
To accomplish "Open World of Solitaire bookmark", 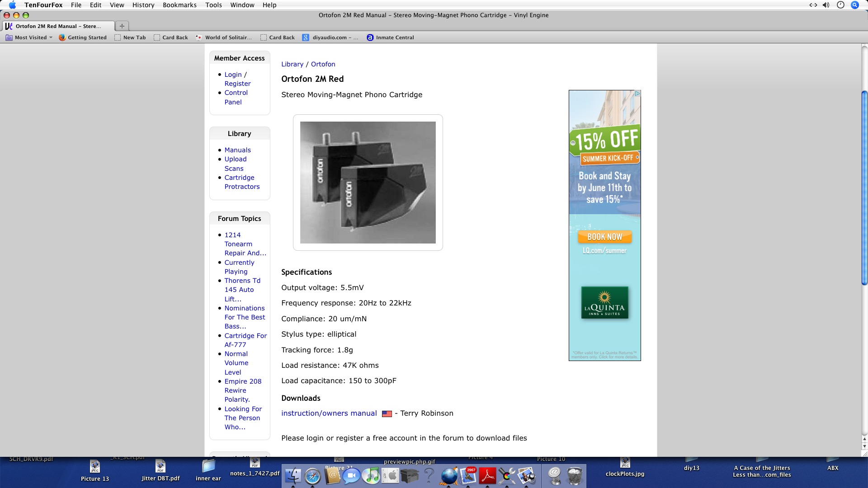I will [x=223, y=38].
